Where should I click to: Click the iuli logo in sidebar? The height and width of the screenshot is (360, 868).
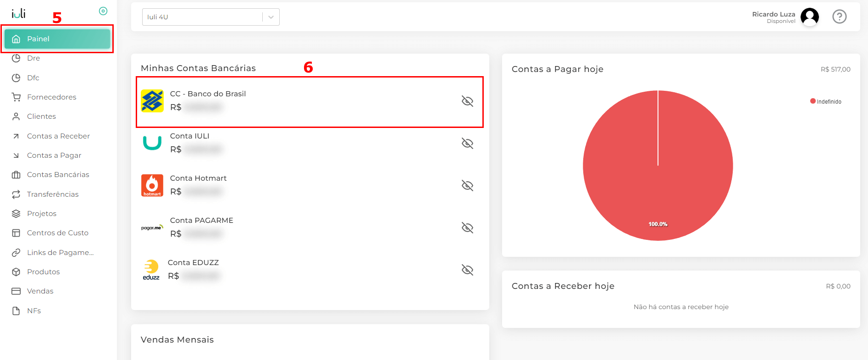click(x=19, y=13)
